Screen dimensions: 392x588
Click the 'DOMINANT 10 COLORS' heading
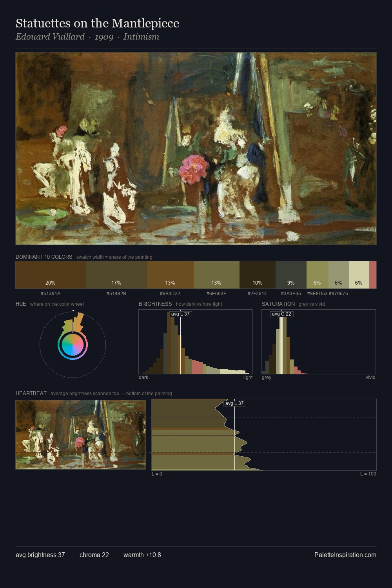pyautogui.click(x=44, y=257)
